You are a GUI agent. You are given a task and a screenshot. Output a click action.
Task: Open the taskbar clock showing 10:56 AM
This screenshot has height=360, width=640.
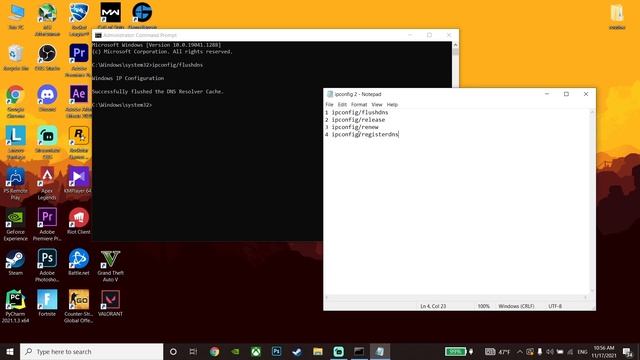tap(604, 351)
